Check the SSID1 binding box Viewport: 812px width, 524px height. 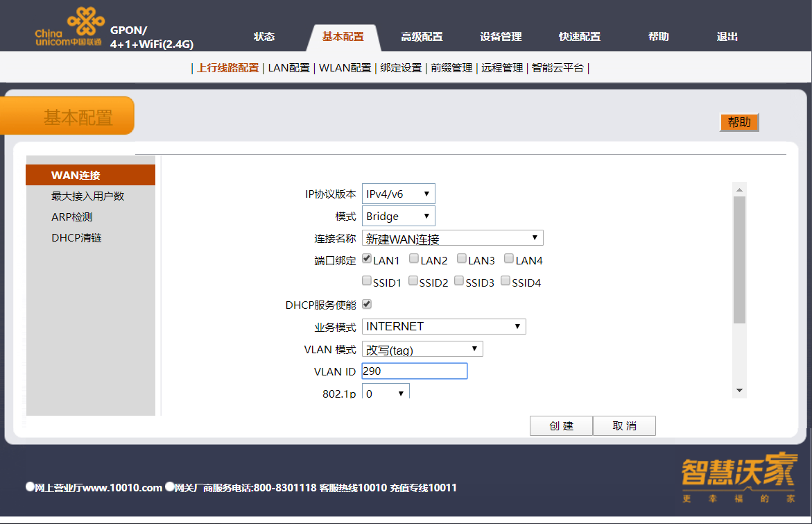[367, 280]
